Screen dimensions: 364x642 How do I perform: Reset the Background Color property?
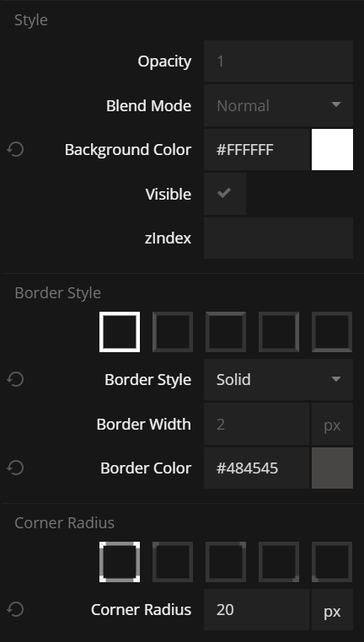[15, 149]
